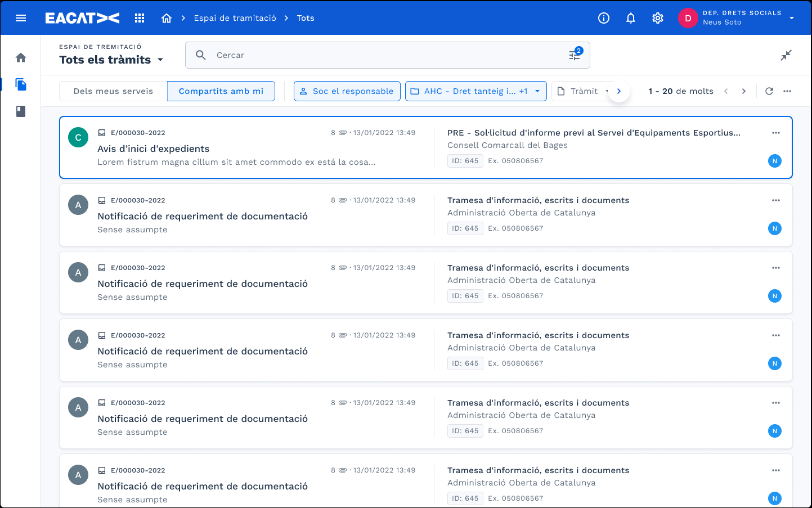Open the apps grid launcher
The width and height of the screenshot is (812, 508).
pos(140,18)
